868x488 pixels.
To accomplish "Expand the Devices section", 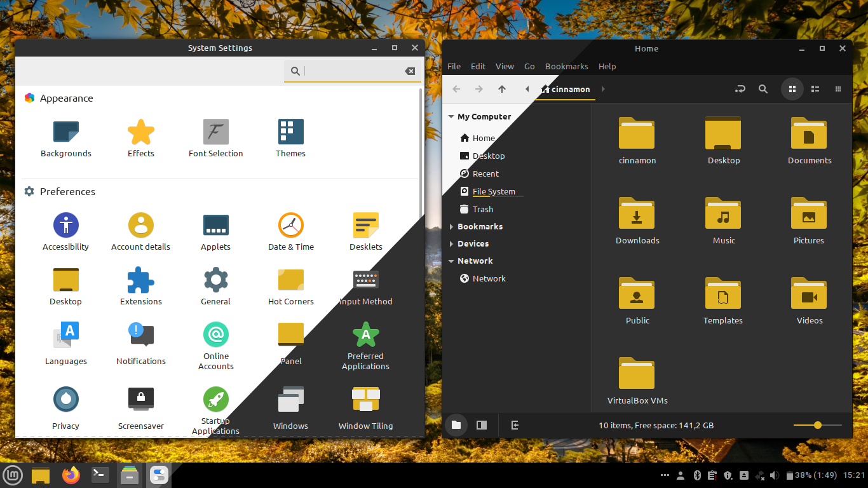I will 451,244.
